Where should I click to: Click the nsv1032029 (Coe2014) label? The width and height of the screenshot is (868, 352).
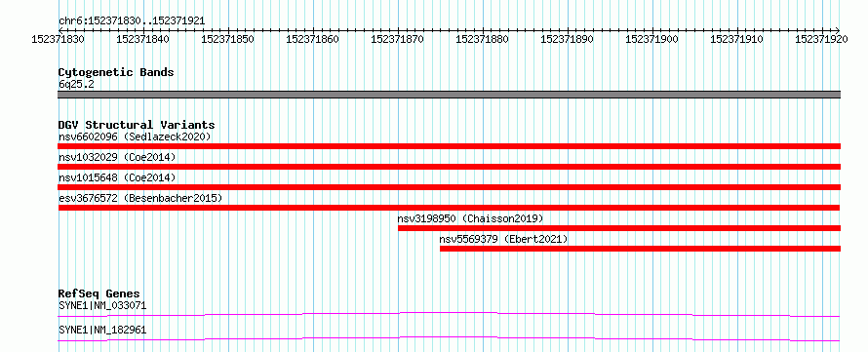tap(117, 157)
